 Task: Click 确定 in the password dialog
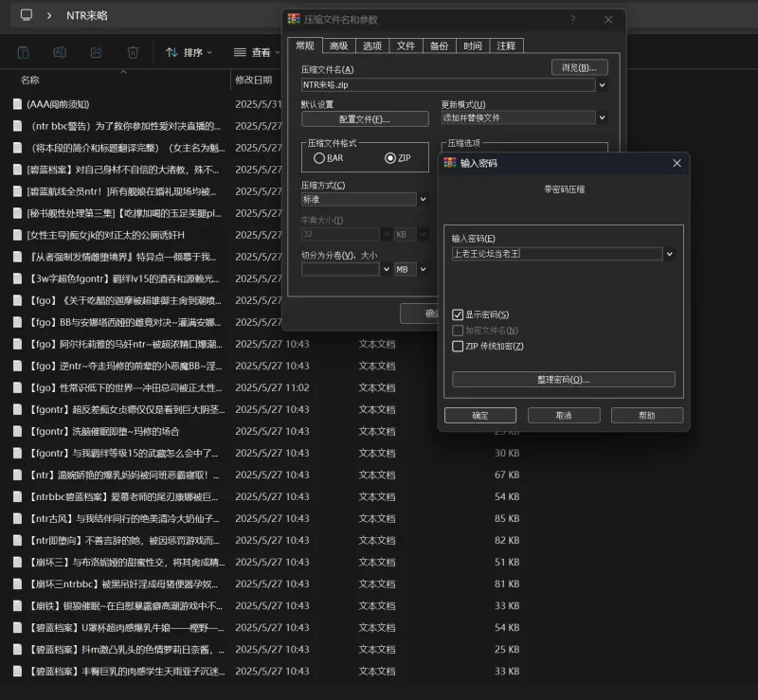(x=480, y=415)
